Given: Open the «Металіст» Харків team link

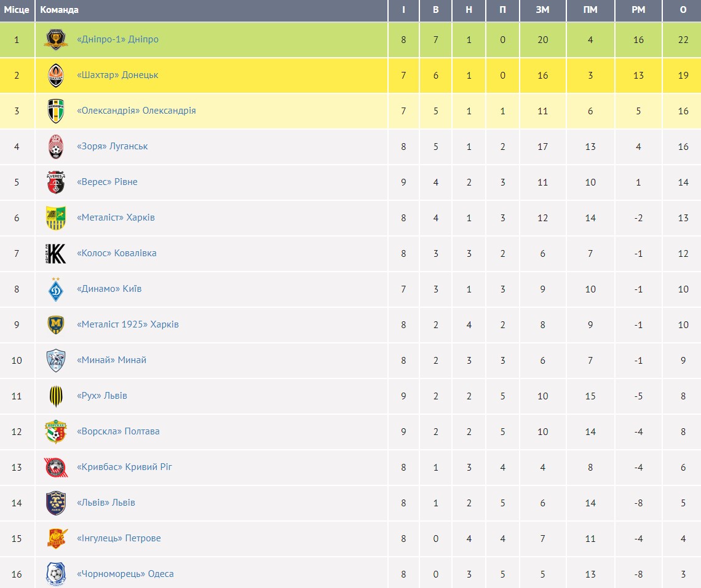Looking at the screenshot, I should (x=116, y=218).
